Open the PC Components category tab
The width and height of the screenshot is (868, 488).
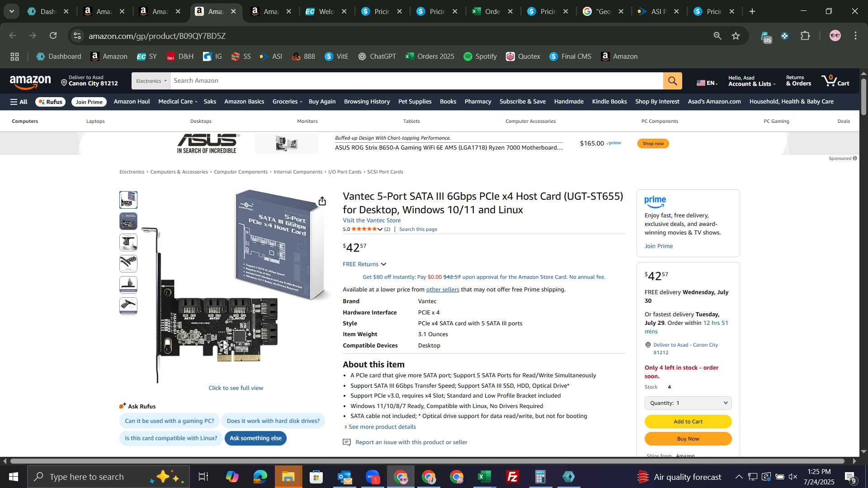click(x=660, y=121)
